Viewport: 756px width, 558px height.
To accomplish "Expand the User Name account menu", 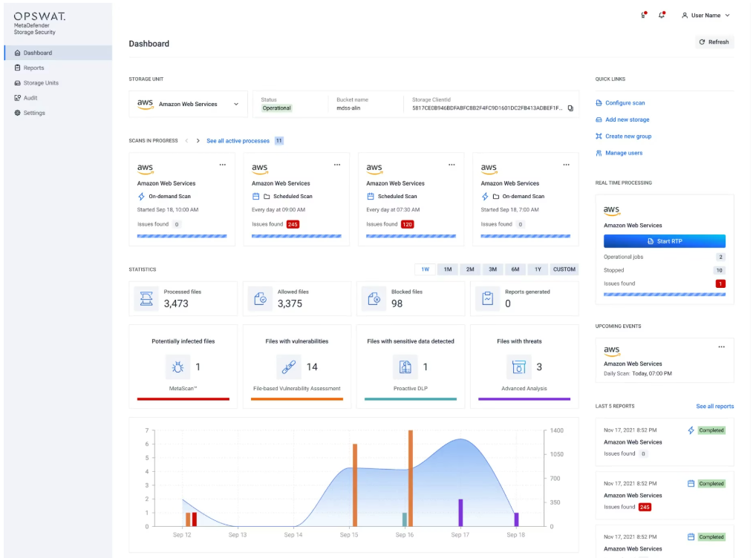I will coord(706,15).
